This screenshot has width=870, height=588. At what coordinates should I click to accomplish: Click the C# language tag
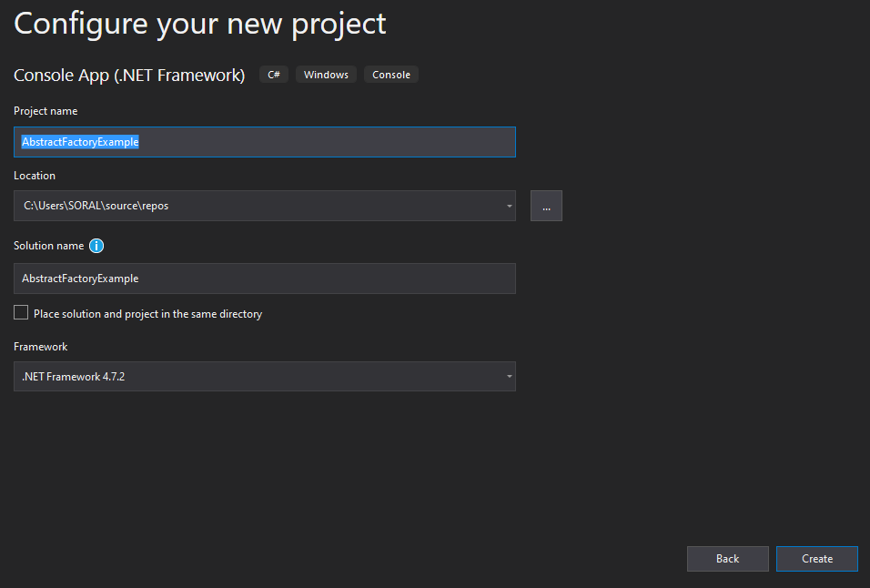click(x=274, y=75)
